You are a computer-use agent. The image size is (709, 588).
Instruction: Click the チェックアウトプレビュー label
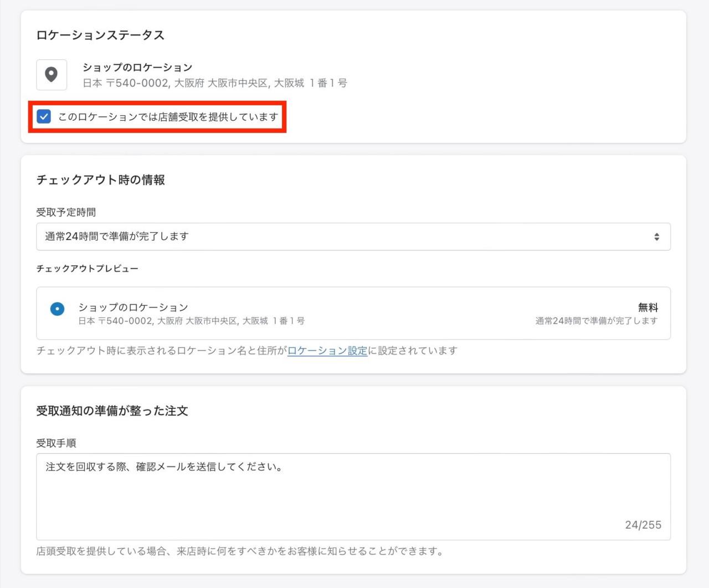(88, 268)
